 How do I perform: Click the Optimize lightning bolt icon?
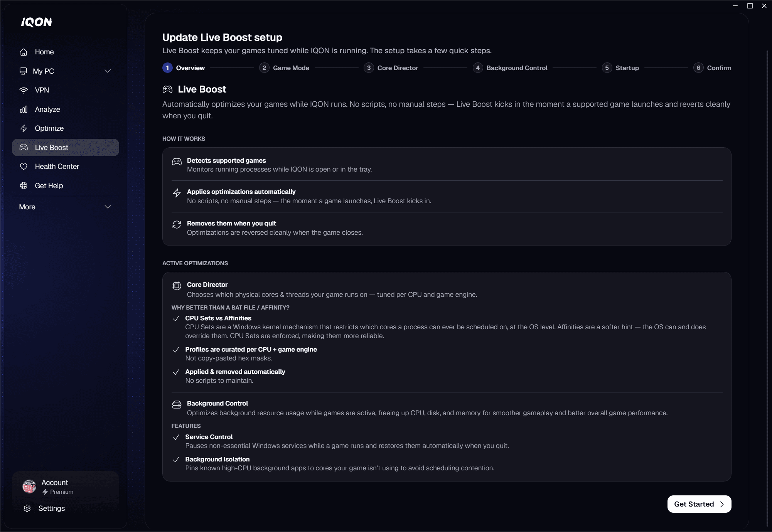pyautogui.click(x=24, y=128)
